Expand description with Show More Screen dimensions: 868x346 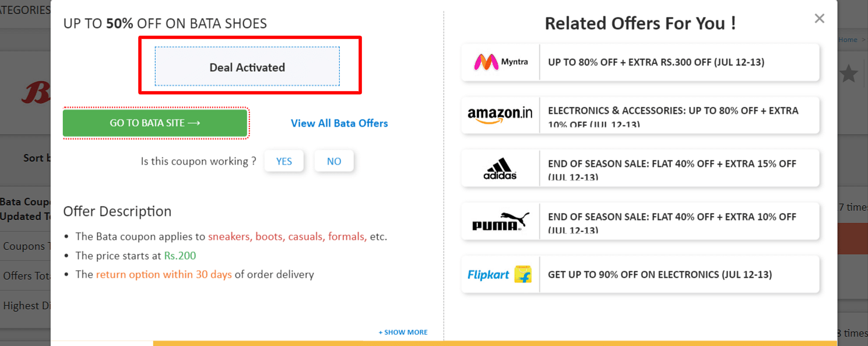tap(403, 332)
